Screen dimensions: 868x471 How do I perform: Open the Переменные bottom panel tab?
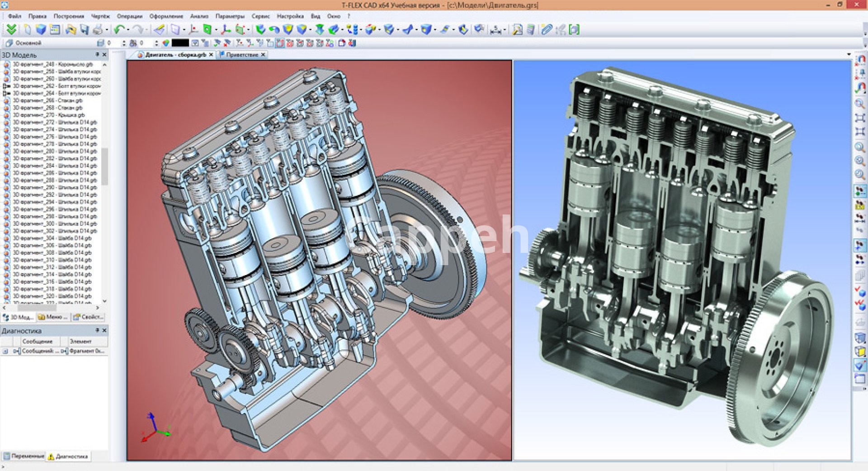coord(24,456)
